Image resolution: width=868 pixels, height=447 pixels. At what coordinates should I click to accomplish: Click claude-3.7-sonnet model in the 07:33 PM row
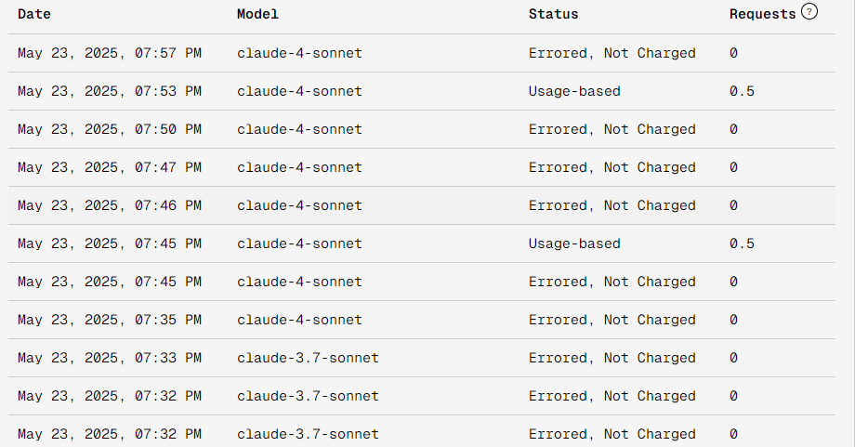(x=308, y=358)
